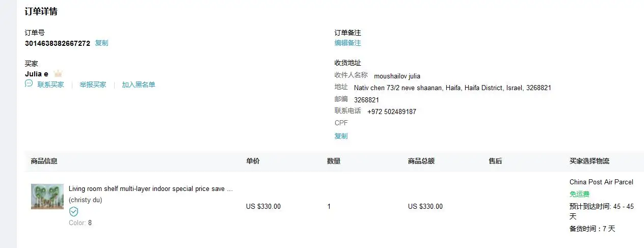The height and width of the screenshot is (248, 644).
Task: Open the product thumbnail image
Action: click(x=47, y=197)
